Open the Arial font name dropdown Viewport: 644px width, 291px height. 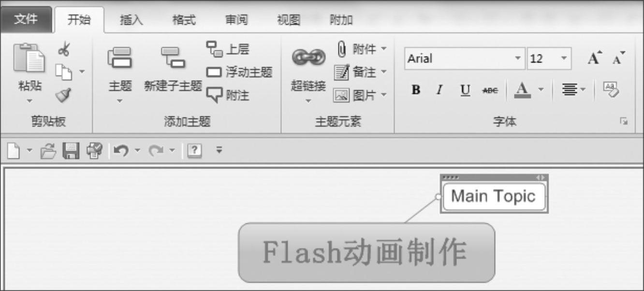pyautogui.click(x=518, y=58)
